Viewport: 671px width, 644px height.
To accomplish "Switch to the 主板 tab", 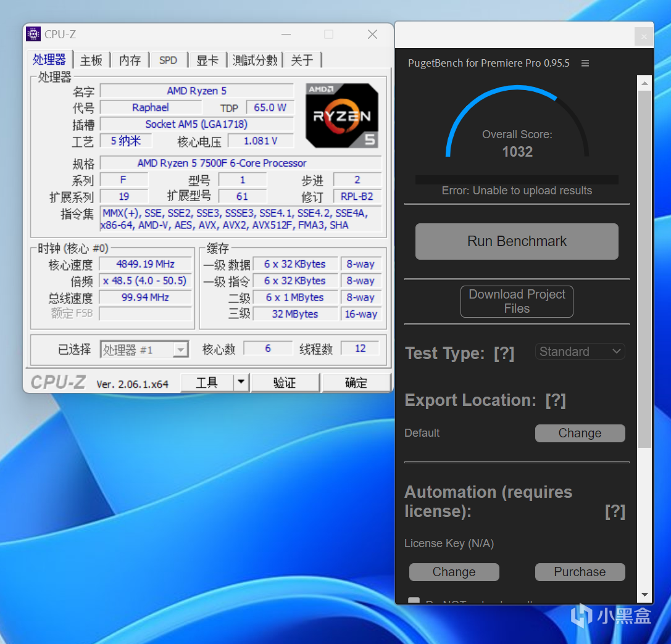I will [91, 60].
